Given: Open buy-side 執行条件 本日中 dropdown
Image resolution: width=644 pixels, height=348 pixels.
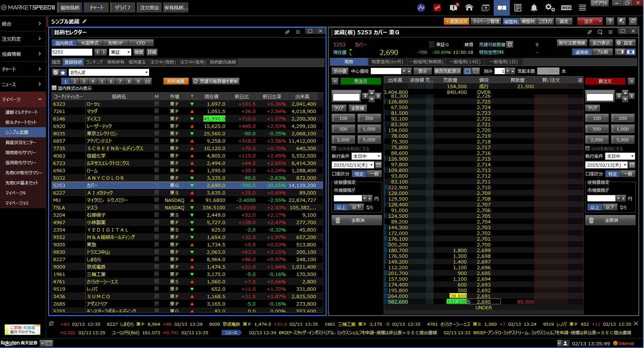Looking at the screenshot, I should pos(620,156).
